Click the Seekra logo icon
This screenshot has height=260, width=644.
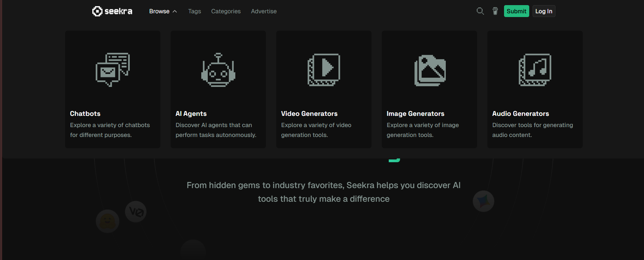coord(97,11)
